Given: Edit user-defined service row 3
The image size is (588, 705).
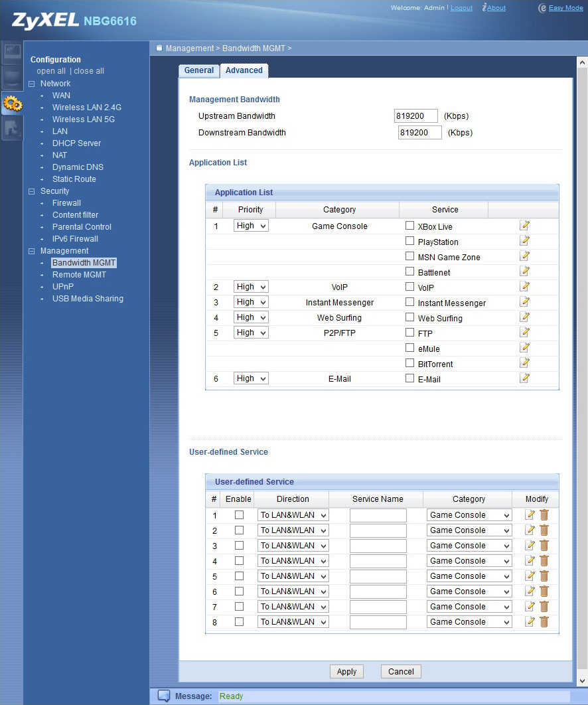Looking at the screenshot, I should coord(530,546).
